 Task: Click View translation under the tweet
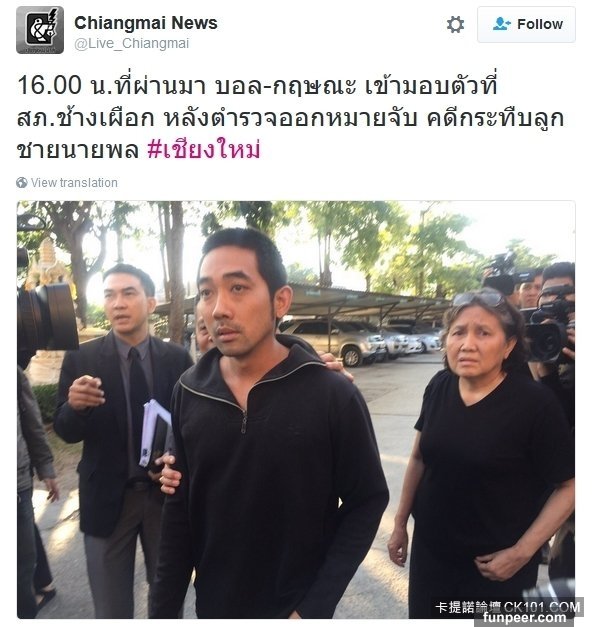[x=74, y=183]
